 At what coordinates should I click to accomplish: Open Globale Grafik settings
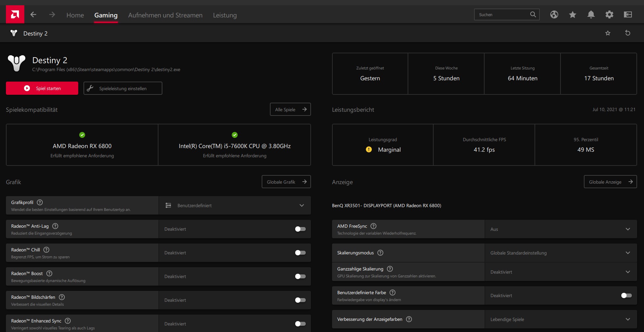click(x=286, y=182)
